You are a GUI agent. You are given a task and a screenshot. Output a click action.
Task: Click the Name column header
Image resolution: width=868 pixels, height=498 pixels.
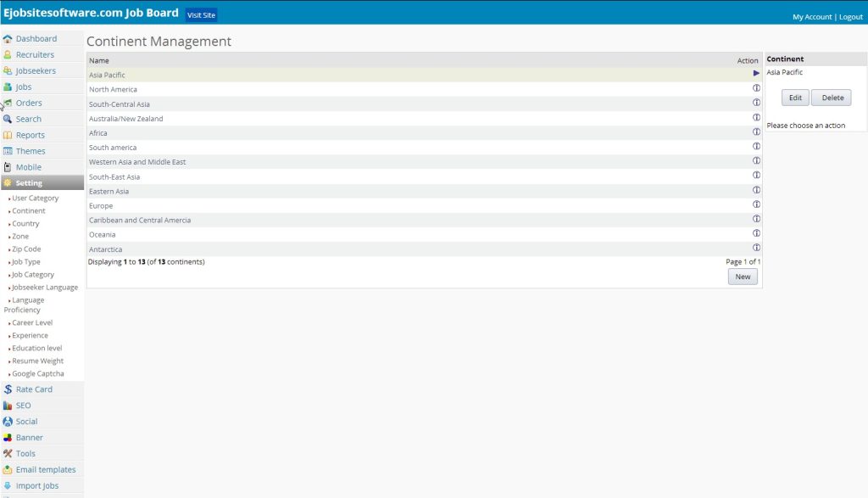tap(99, 61)
